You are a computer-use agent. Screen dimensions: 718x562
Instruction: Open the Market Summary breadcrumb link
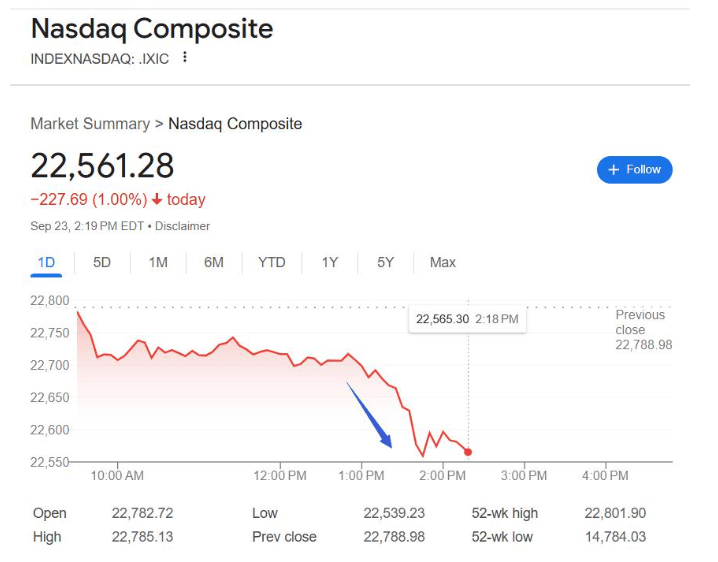click(x=90, y=124)
